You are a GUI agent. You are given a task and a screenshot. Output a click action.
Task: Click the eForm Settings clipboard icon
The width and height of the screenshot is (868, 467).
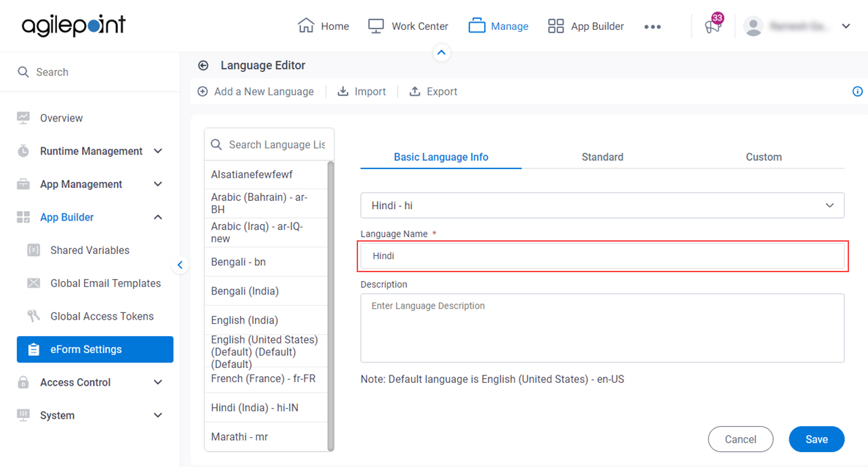[x=33, y=350]
